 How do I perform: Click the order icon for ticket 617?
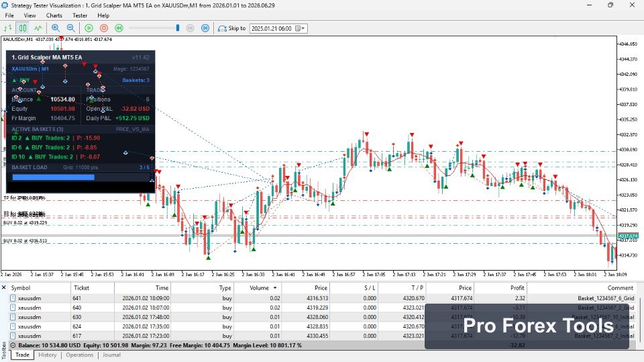(13, 336)
